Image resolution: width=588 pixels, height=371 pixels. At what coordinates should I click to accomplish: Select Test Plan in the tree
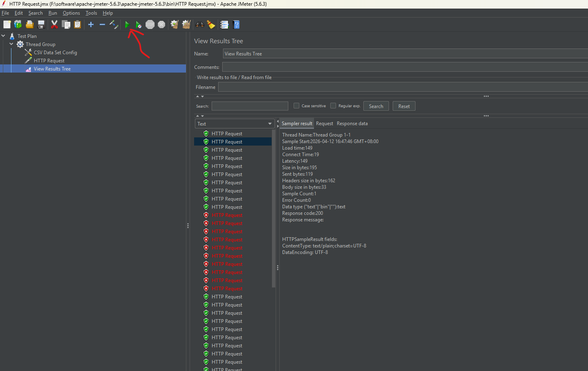click(x=27, y=36)
